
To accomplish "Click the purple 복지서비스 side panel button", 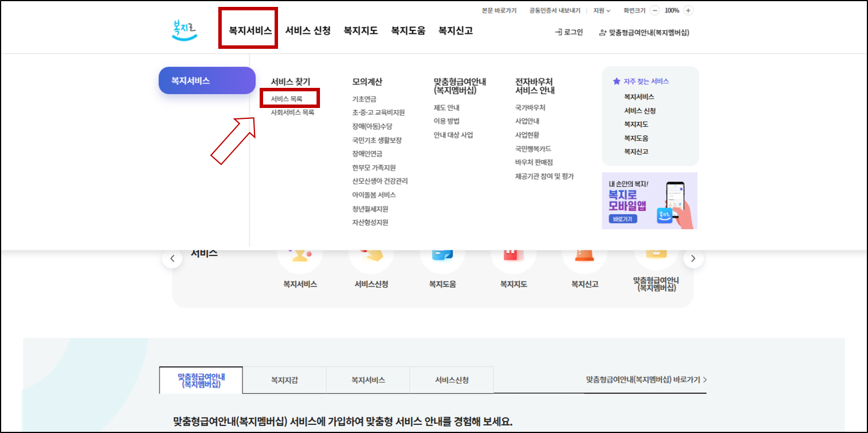I will point(207,80).
